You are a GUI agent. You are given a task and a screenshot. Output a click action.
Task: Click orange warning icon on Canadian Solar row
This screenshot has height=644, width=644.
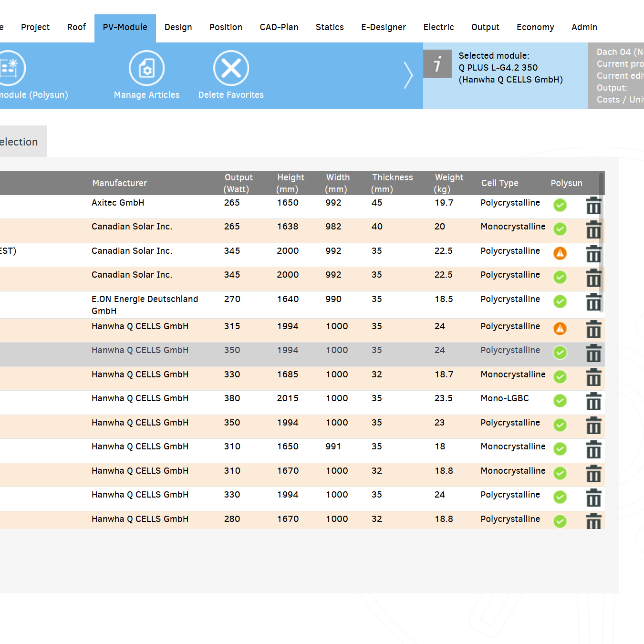pos(560,253)
